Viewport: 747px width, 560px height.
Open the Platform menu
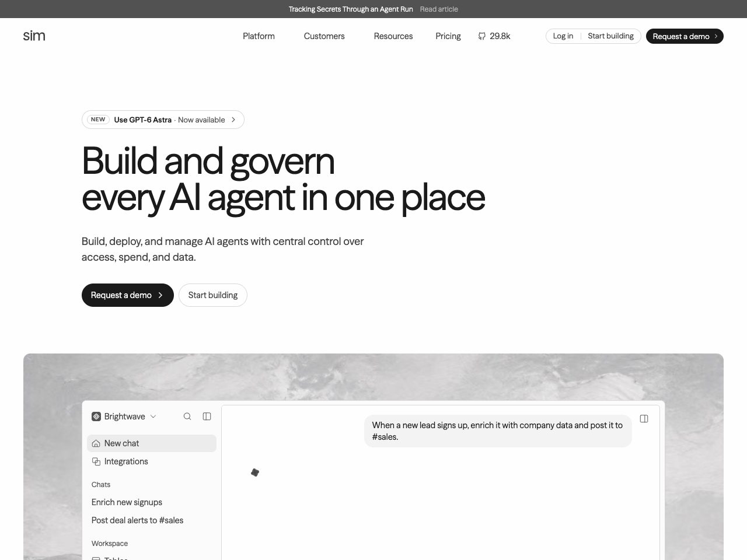[259, 36]
